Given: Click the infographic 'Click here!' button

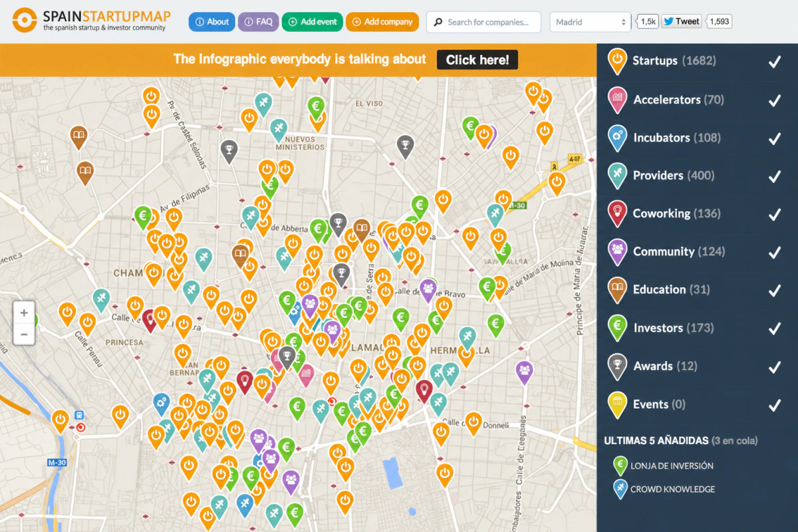Looking at the screenshot, I should 477,60.
